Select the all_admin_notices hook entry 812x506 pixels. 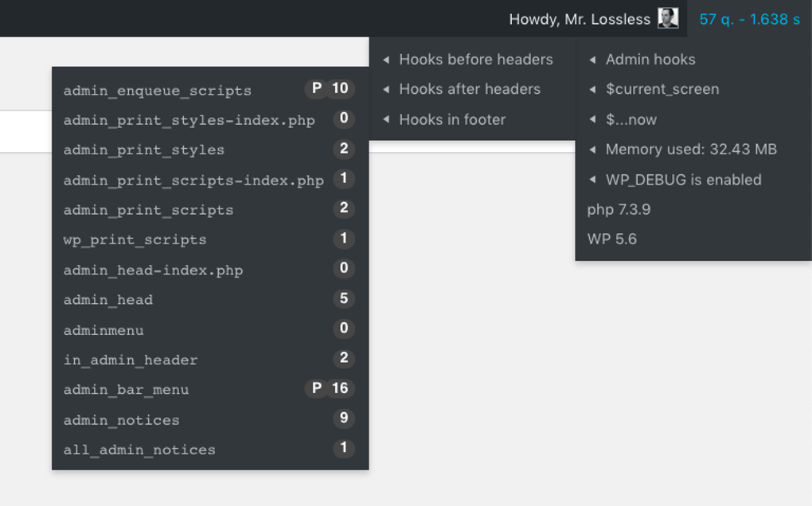[139, 449]
